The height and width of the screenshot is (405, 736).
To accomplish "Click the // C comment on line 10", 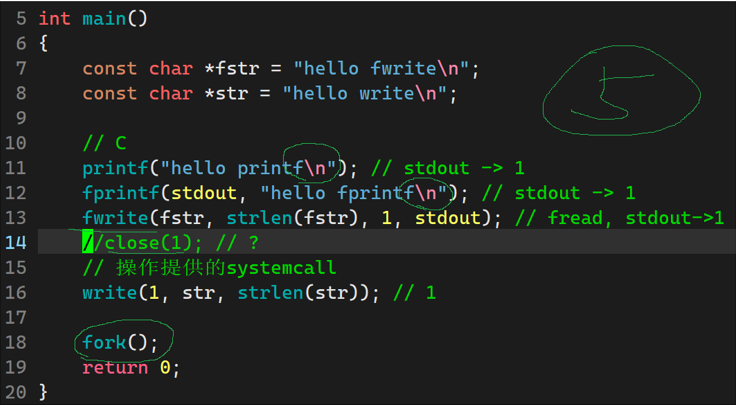I will click(x=104, y=143).
